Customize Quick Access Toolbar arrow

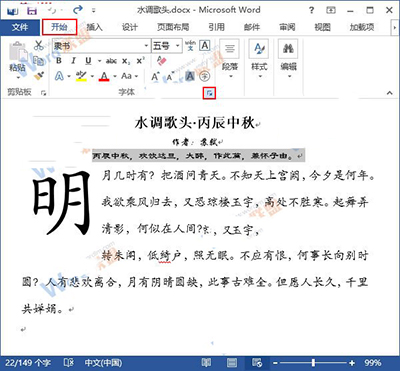[94, 11]
